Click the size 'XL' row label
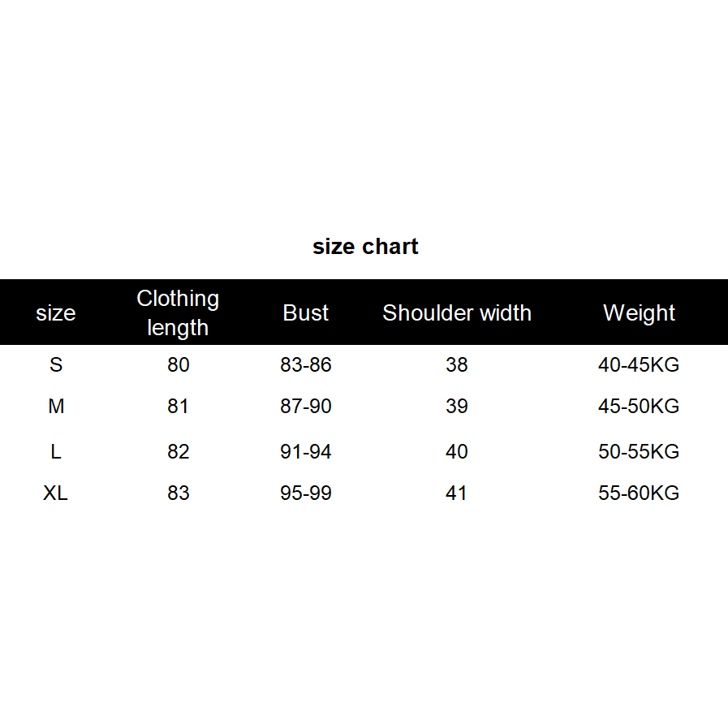This screenshot has height=728, width=728. (56, 493)
